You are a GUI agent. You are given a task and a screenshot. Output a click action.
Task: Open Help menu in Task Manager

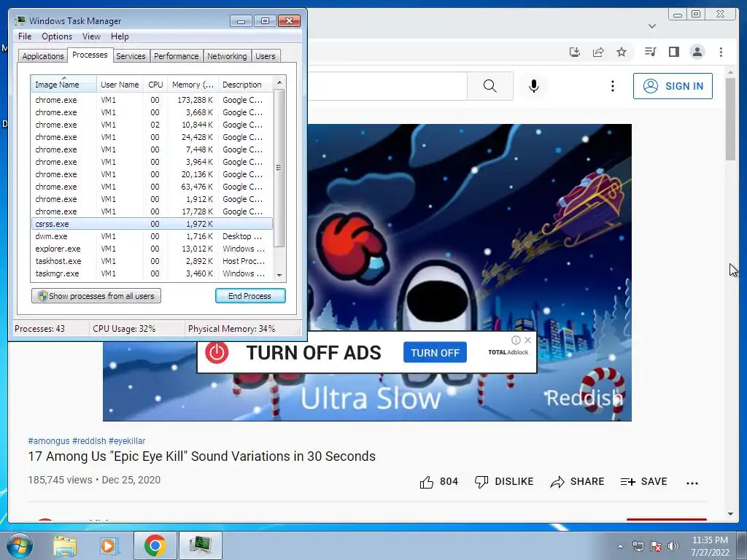click(120, 36)
